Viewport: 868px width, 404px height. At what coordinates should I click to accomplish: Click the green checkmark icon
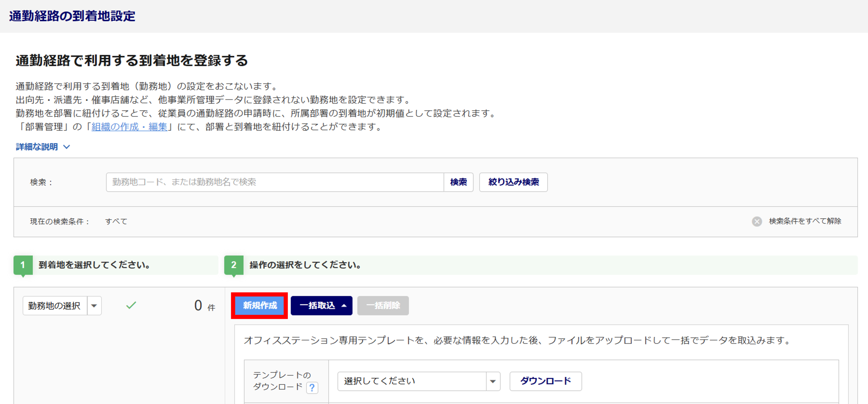tap(131, 305)
